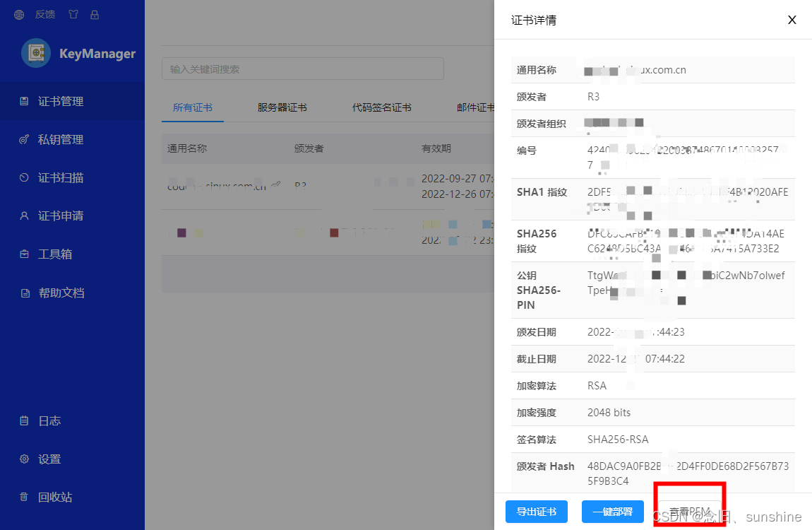The width and height of the screenshot is (812, 530).
Task: Click the 导出证书 button
Action: click(x=537, y=512)
